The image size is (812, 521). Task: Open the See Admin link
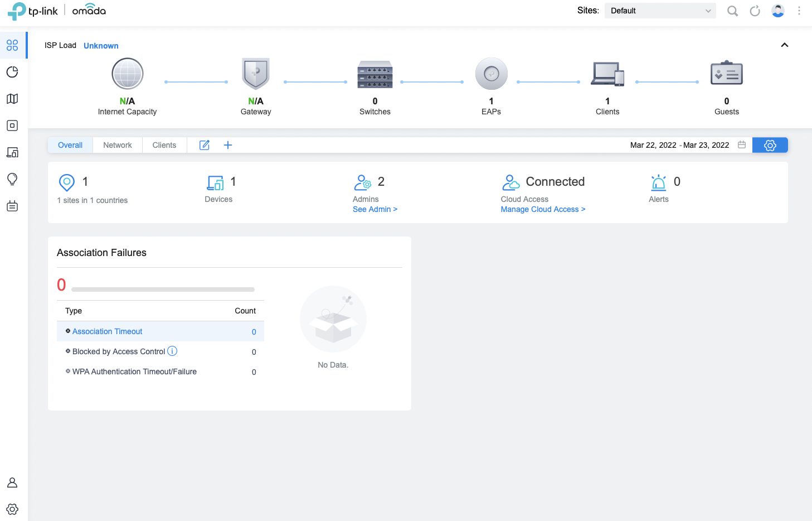(375, 209)
